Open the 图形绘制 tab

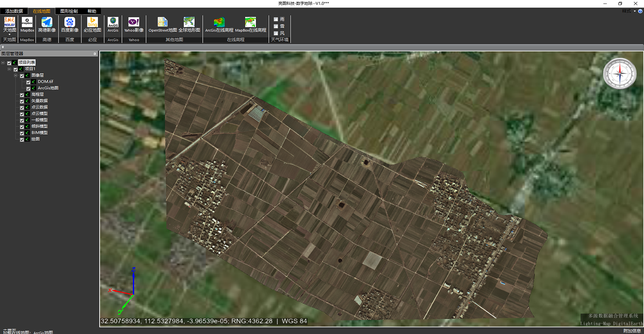coord(69,11)
